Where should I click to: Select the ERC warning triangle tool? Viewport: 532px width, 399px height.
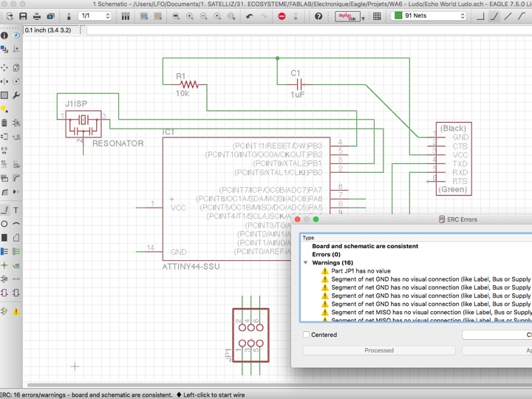click(x=16, y=312)
